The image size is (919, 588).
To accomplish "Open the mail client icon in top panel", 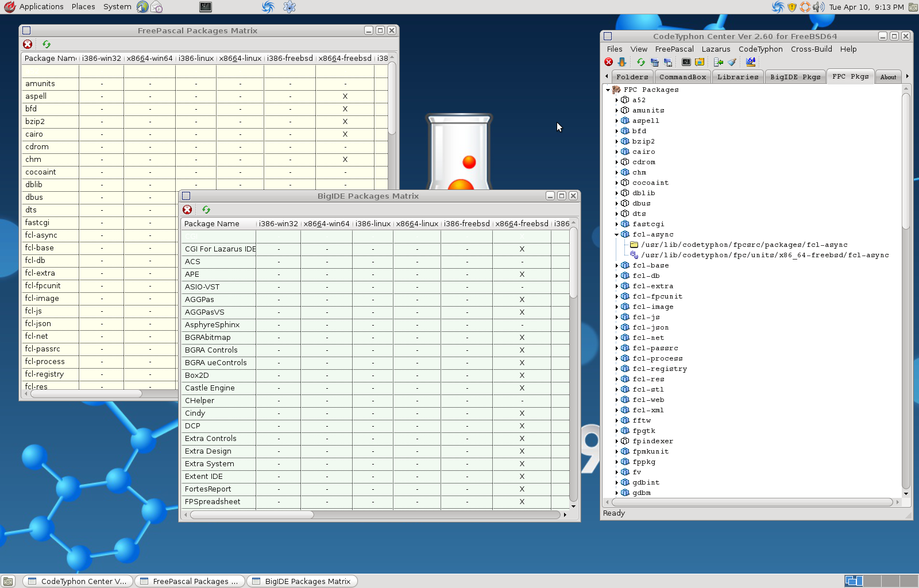I will [x=157, y=7].
